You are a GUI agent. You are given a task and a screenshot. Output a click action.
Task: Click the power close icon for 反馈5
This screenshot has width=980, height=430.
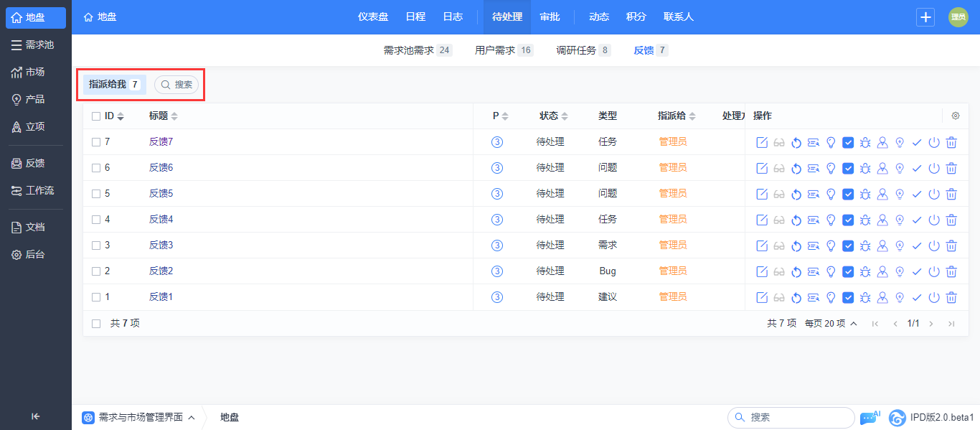[934, 194]
